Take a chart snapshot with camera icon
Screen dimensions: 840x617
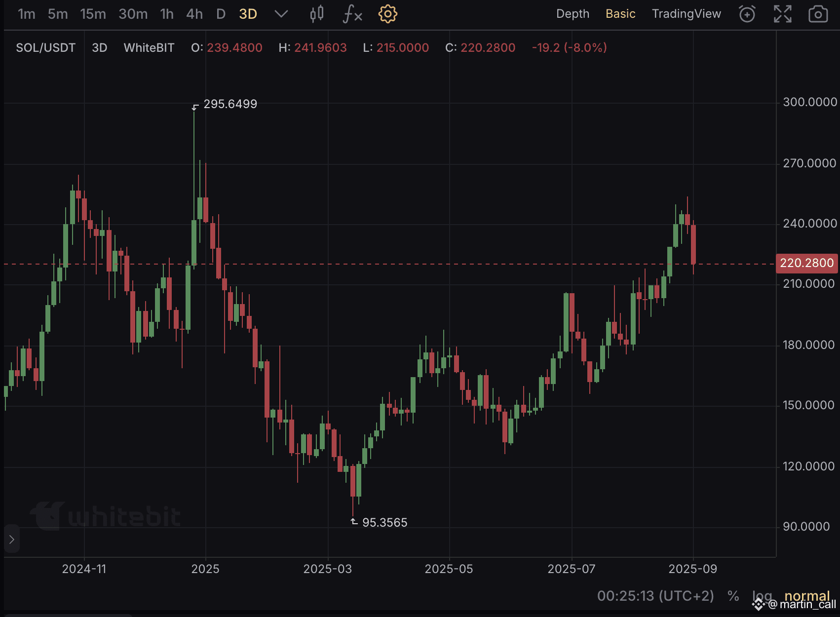pos(818,14)
